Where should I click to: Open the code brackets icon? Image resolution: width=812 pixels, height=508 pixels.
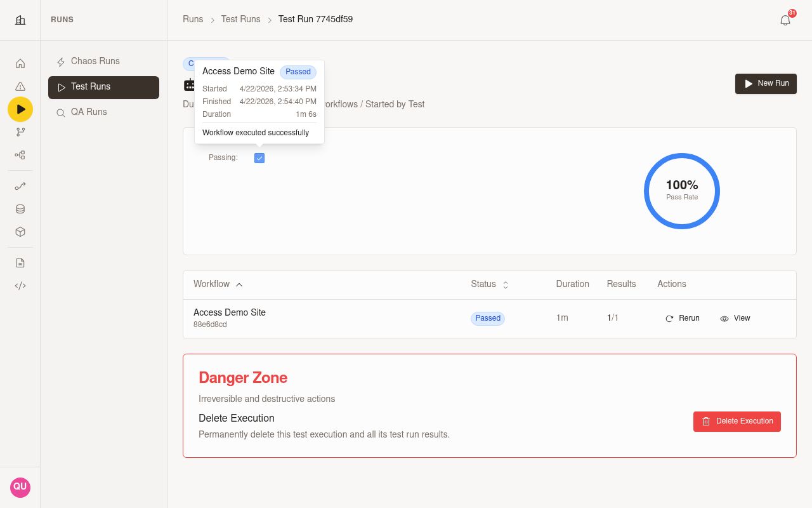tap(20, 286)
